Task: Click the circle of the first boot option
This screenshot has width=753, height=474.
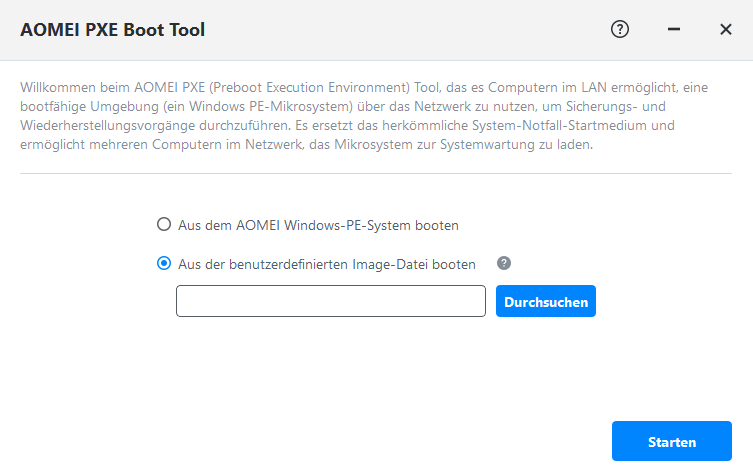Action: [x=164, y=225]
